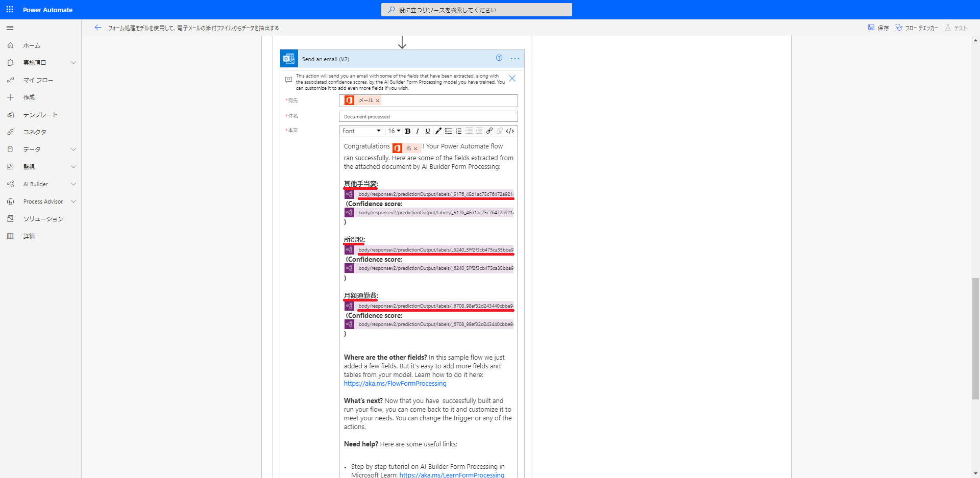The height and width of the screenshot is (478, 980).
Task: Click the Process Advisor sidebar icon
Action: pos(10,202)
